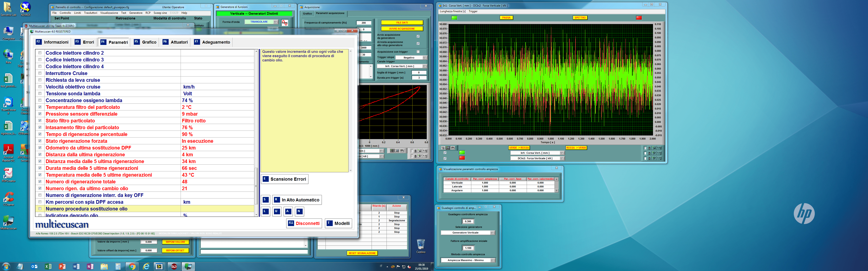Click the RESET SEGNALAZIONE button

[362, 253]
